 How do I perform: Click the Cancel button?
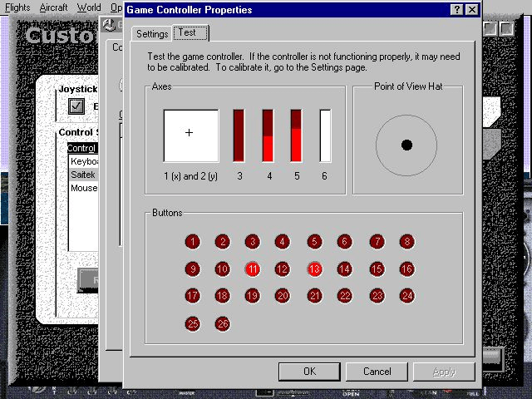[377, 372]
